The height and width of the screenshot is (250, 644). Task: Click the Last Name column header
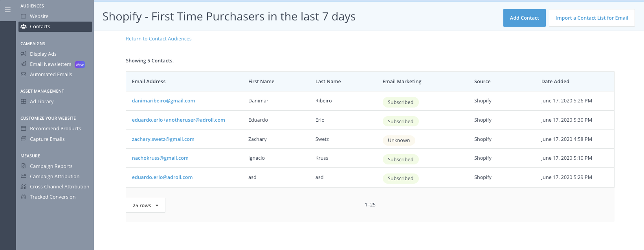(328, 81)
